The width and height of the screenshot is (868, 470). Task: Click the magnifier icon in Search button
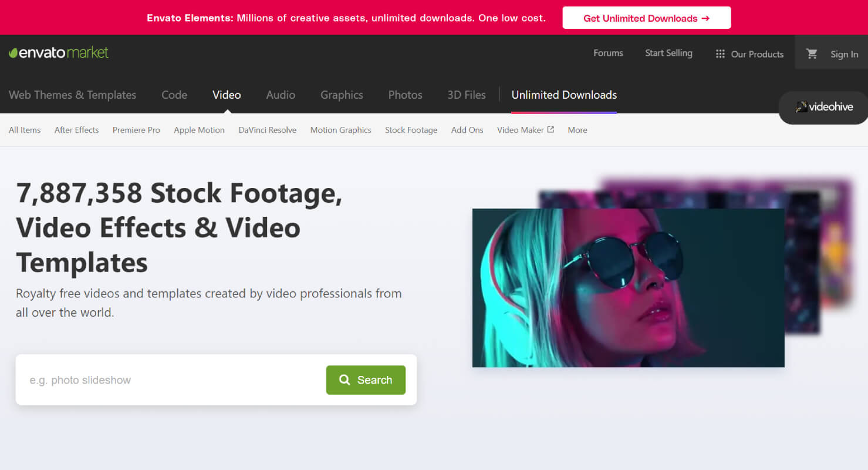(x=345, y=380)
